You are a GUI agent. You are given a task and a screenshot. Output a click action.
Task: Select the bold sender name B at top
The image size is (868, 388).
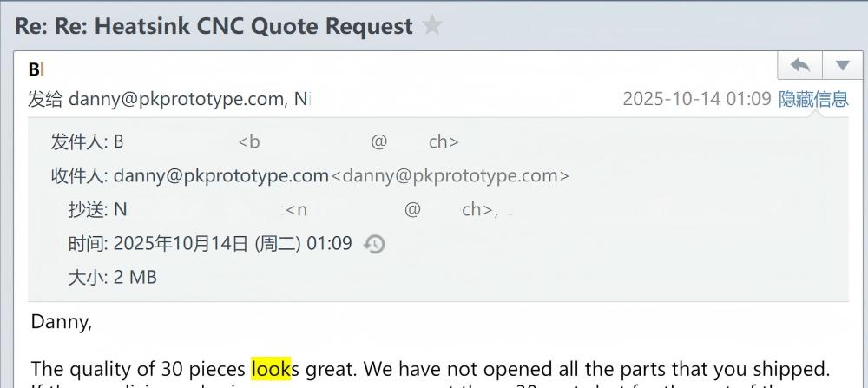point(35,69)
